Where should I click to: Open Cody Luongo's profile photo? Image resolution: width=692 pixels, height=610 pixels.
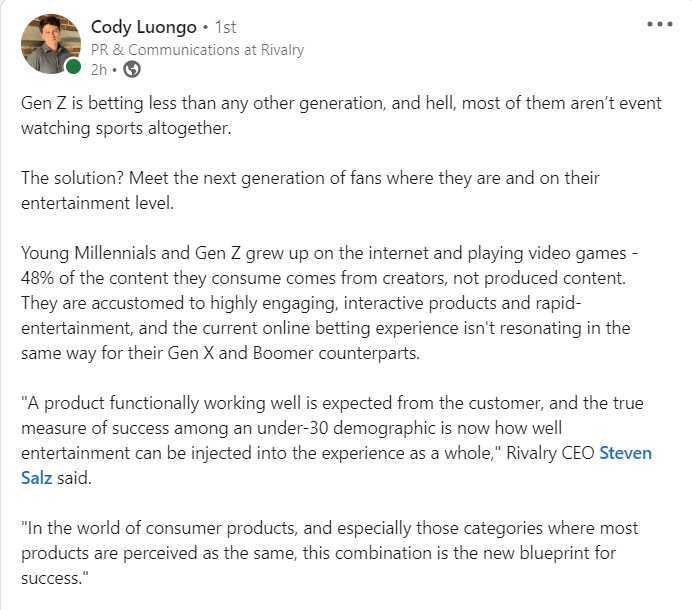[x=51, y=44]
